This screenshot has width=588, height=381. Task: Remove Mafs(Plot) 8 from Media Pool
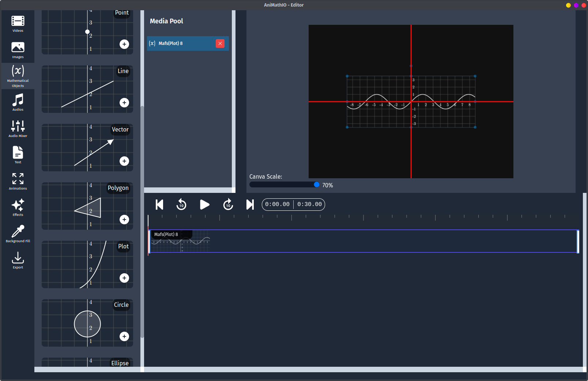click(x=220, y=43)
